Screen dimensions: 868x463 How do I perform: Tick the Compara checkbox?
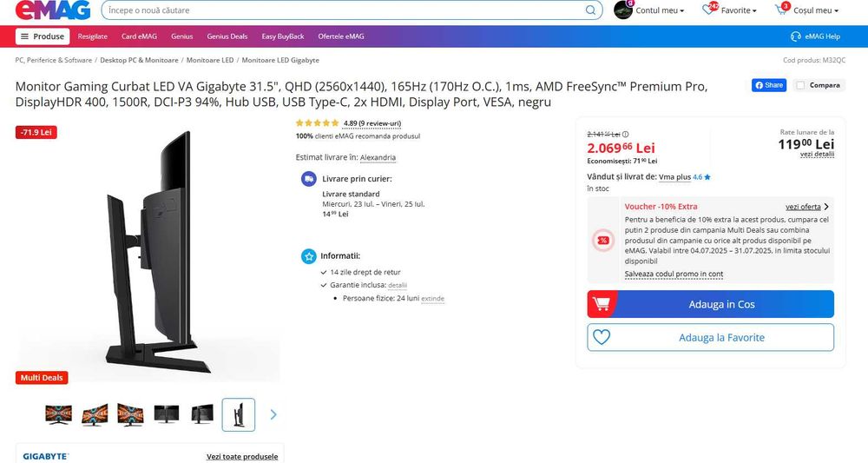pos(800,85)
